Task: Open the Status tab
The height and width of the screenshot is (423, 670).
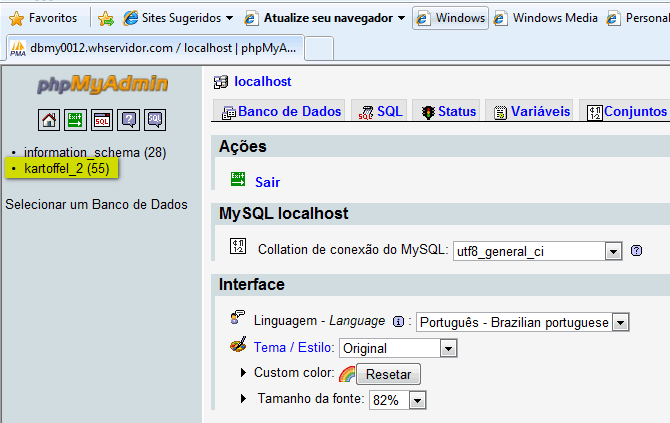Action: pos(448,112)
